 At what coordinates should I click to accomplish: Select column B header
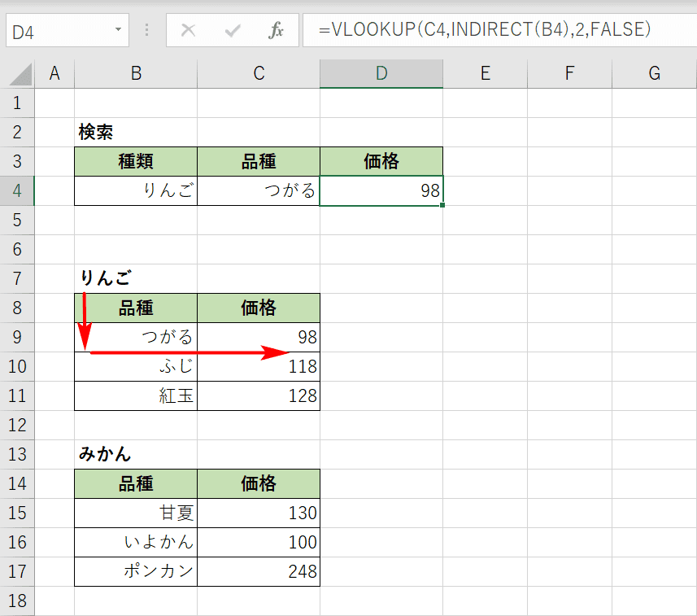tap(136, 73)
